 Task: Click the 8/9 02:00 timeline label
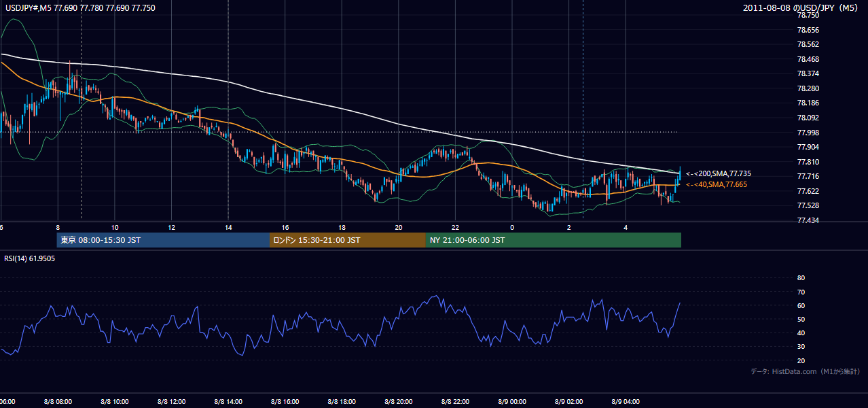click(x=568, y=401)
